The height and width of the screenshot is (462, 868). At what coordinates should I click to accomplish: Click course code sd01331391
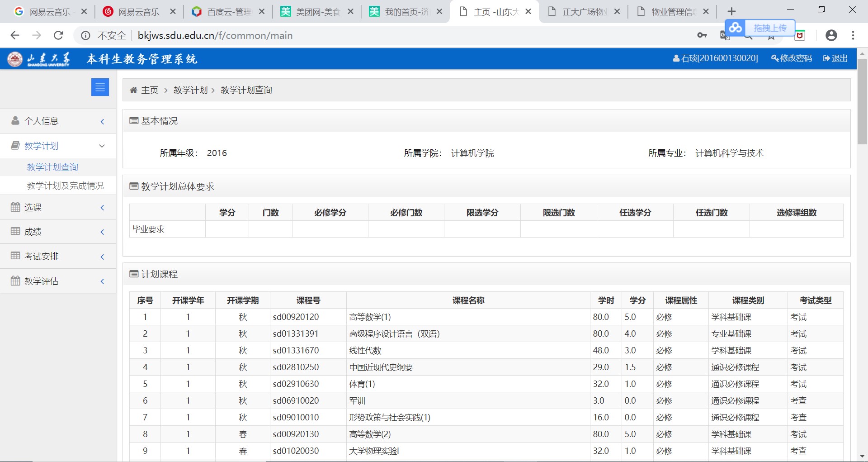click(x=296, y=333)
